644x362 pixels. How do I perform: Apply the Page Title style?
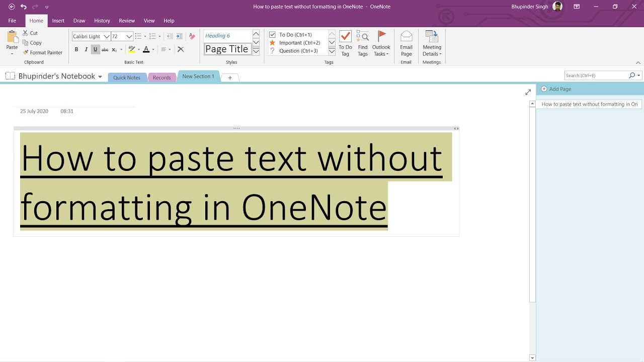(227, 49)
